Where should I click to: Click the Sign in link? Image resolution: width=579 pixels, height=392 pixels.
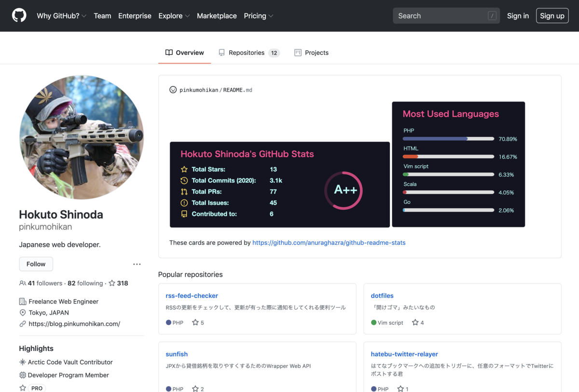[x=518, y=16]
